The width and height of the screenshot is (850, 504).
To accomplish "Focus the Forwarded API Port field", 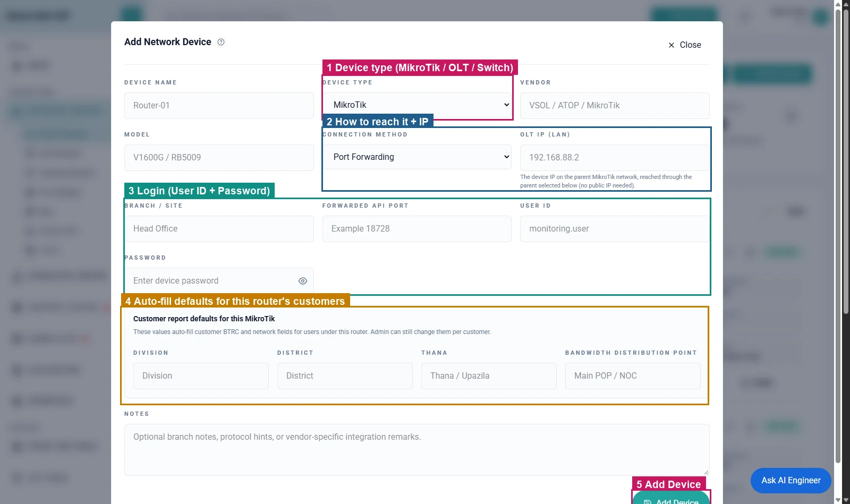I will tap(417, 229).
